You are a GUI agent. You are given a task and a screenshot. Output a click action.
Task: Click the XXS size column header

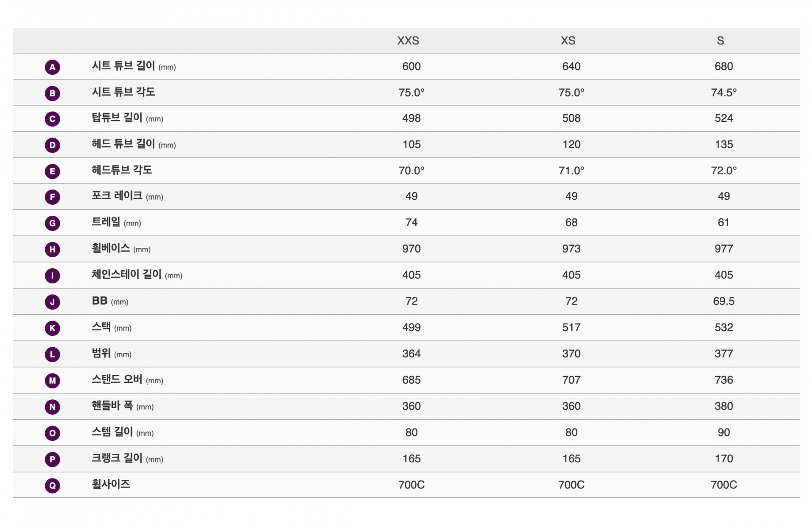click(408, 41)
